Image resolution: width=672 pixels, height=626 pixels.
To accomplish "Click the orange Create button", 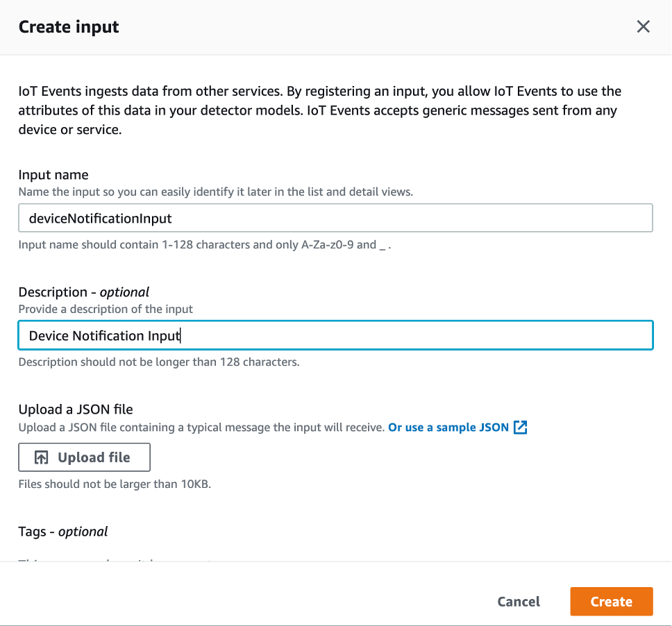I will 611,601.
